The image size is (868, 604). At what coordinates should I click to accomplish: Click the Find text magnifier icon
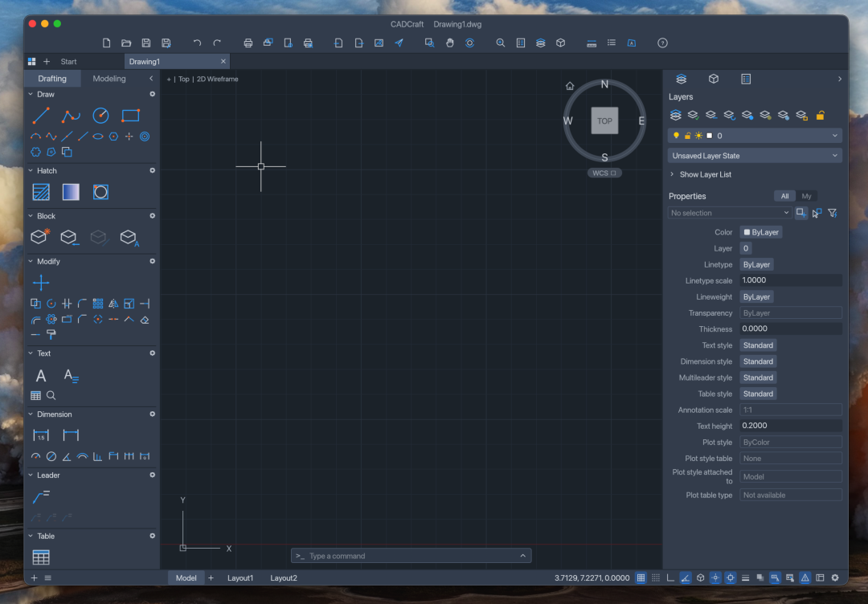pos(51,395)
